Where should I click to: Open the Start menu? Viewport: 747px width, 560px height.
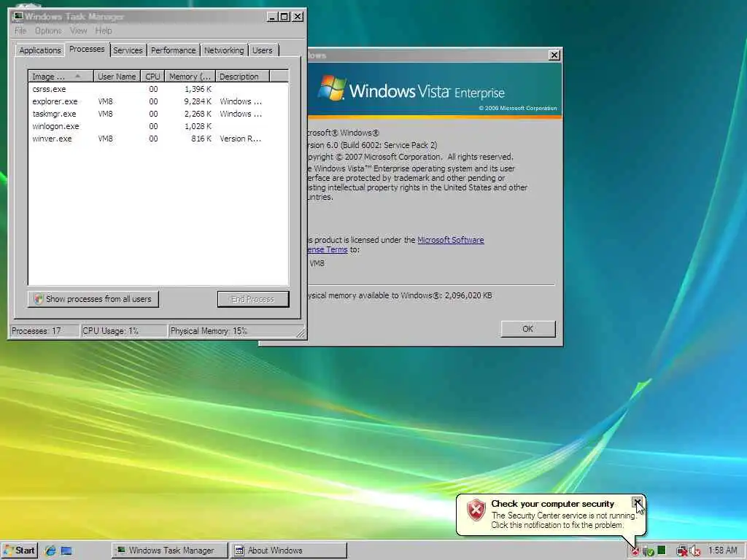tap(19, 551)
